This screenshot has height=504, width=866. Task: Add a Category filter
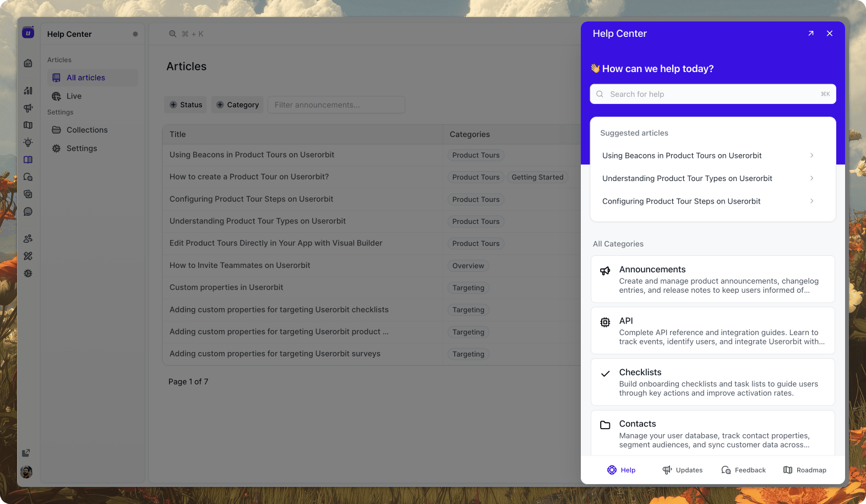coord(237,105)
